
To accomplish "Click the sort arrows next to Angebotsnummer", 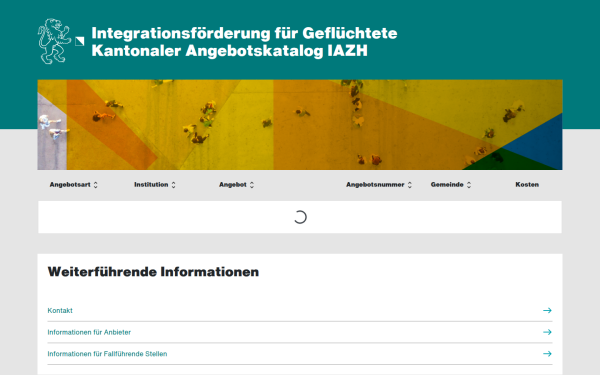I will (409, 185).
